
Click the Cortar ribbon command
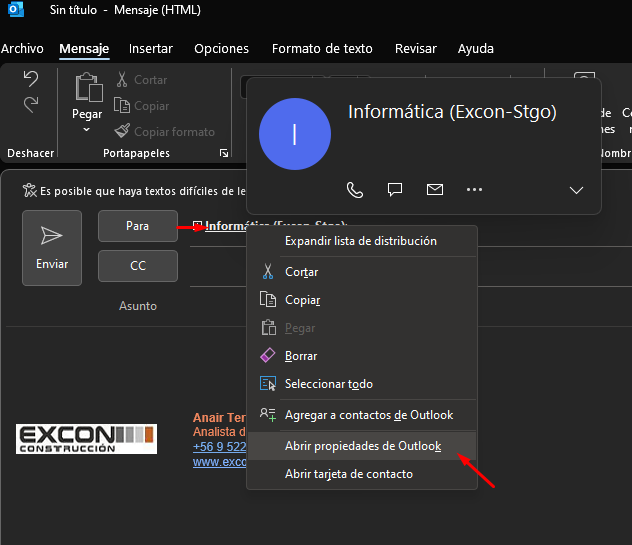pyautogui.click(x=142, y=80)
